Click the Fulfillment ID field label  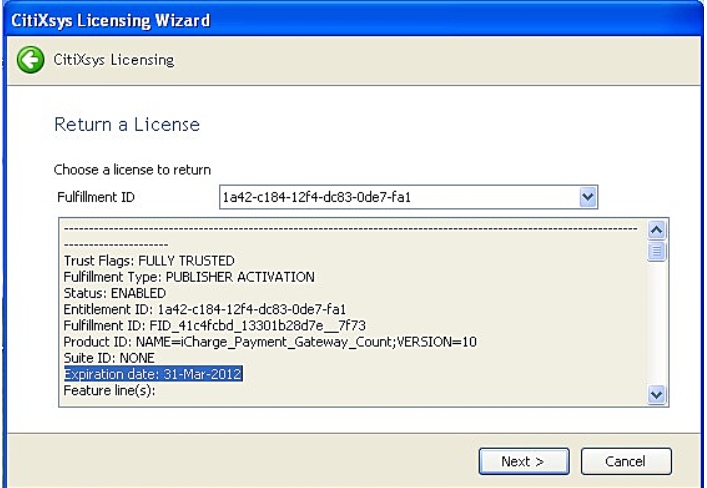point(96,197)
